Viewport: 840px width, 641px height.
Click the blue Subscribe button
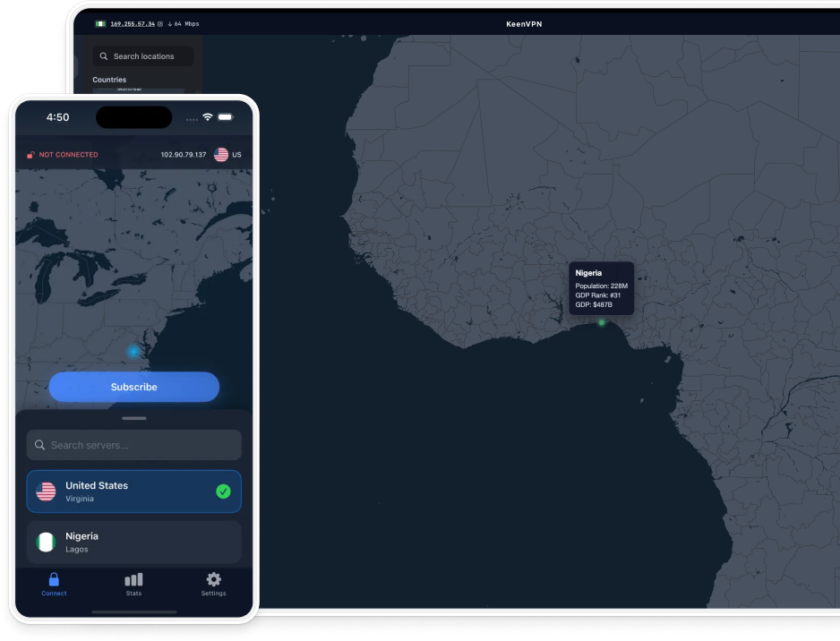tap(134, 387)
